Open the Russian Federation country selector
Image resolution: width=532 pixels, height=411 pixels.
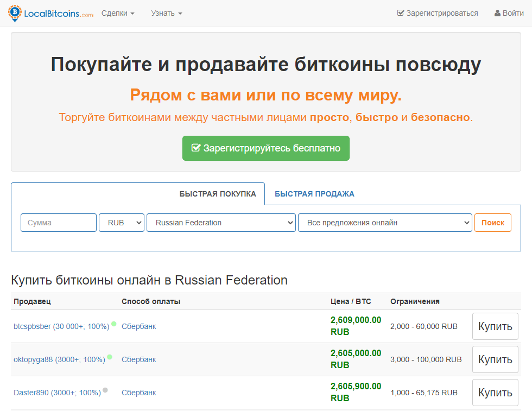point(221,223)
